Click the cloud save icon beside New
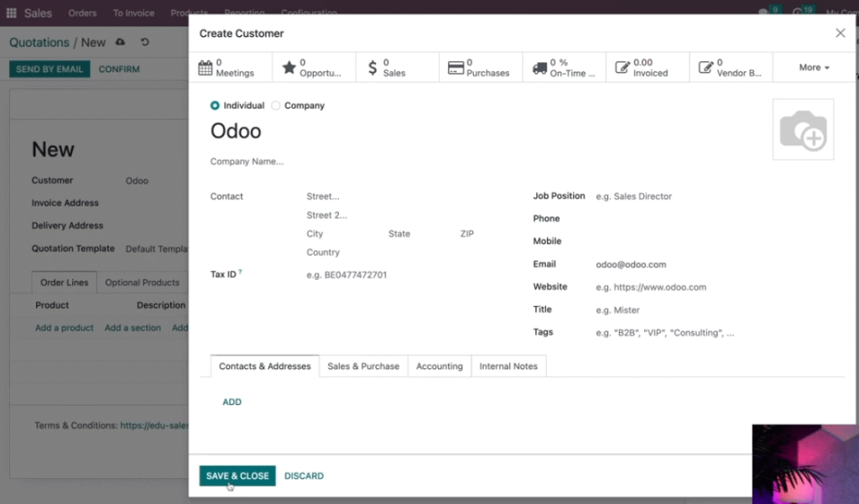Screen dimensions: 859x504 tap(120, 42)
